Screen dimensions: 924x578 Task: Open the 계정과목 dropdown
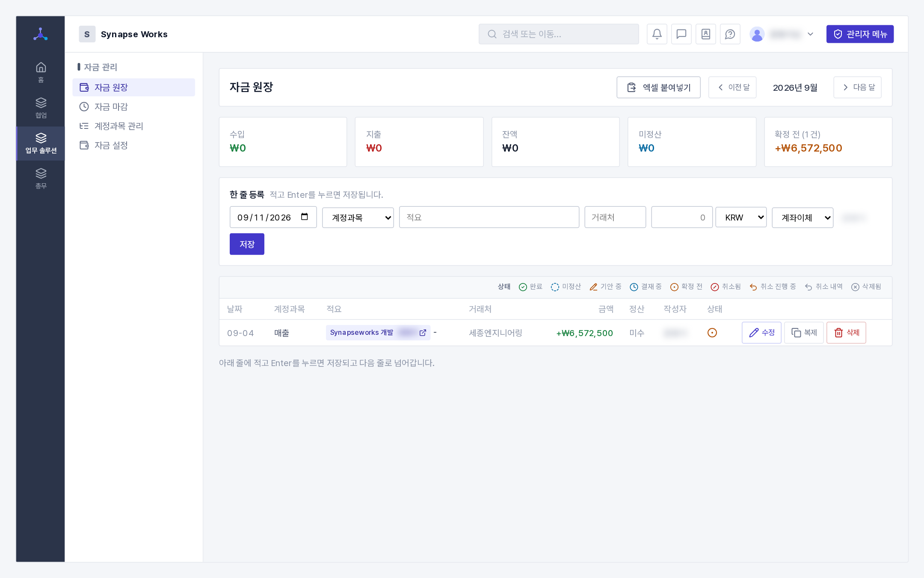(358, 217)
